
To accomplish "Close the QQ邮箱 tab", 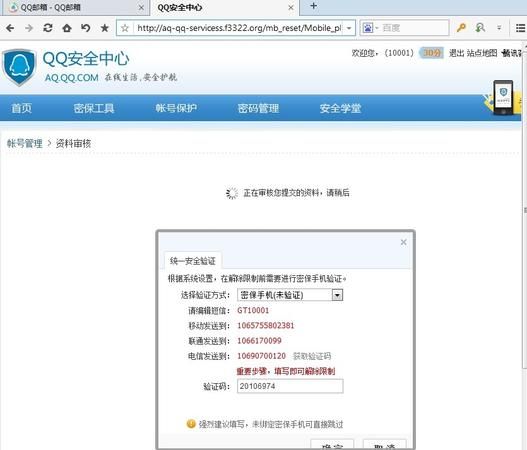I will click(141, 7).
